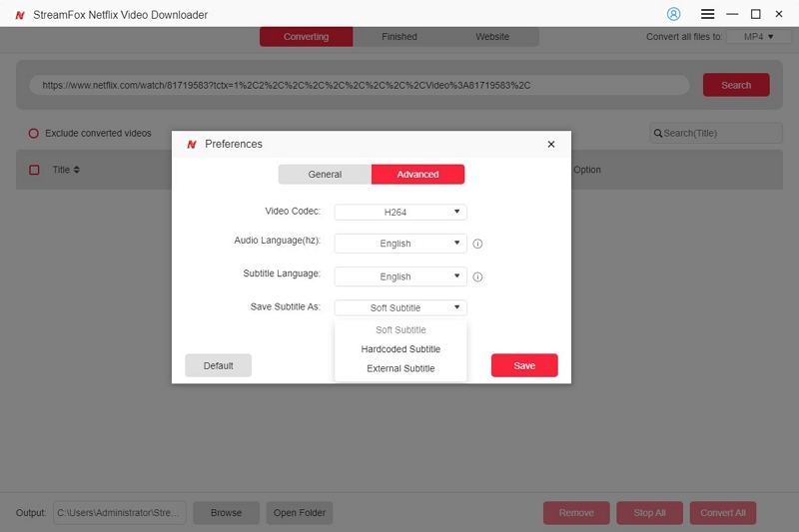Choose External Subtitle from the list
Viewport: 799px width, 532px height.
[400, 368]
